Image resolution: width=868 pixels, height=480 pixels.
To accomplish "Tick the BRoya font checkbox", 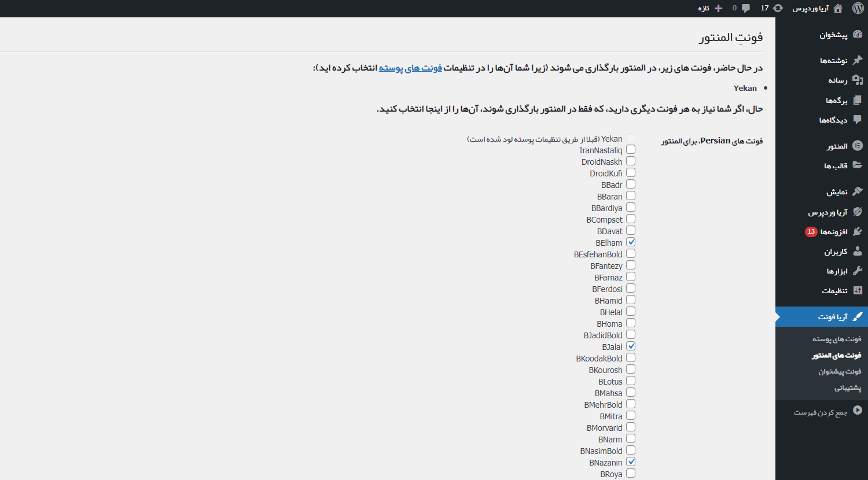I will 631,474.
